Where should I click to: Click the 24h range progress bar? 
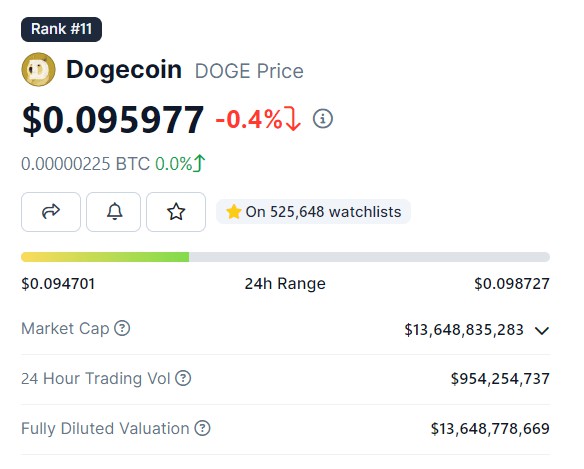tap(285, 257)
